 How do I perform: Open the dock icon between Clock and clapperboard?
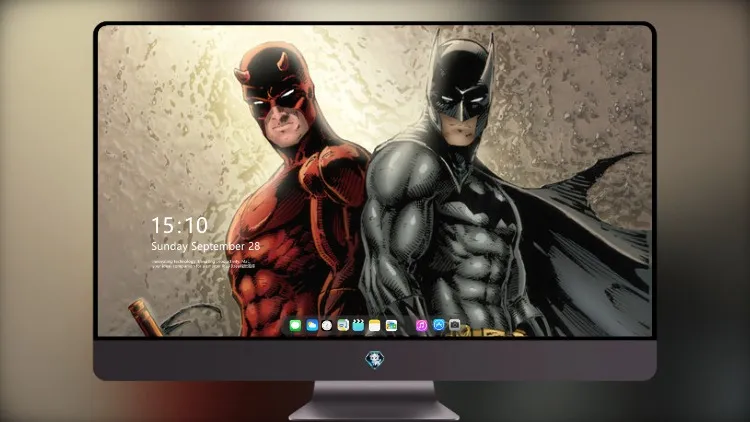pos(343,326)
